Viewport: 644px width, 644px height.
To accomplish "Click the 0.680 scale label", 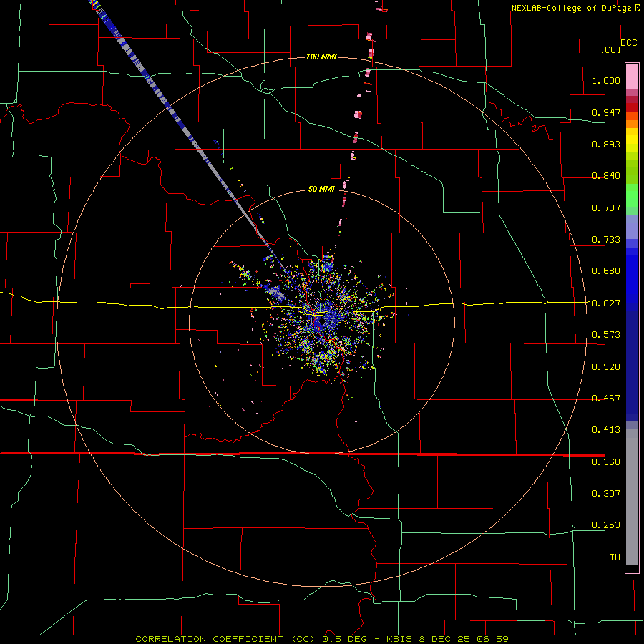I will pyautogui.click(x=606, y=271).
